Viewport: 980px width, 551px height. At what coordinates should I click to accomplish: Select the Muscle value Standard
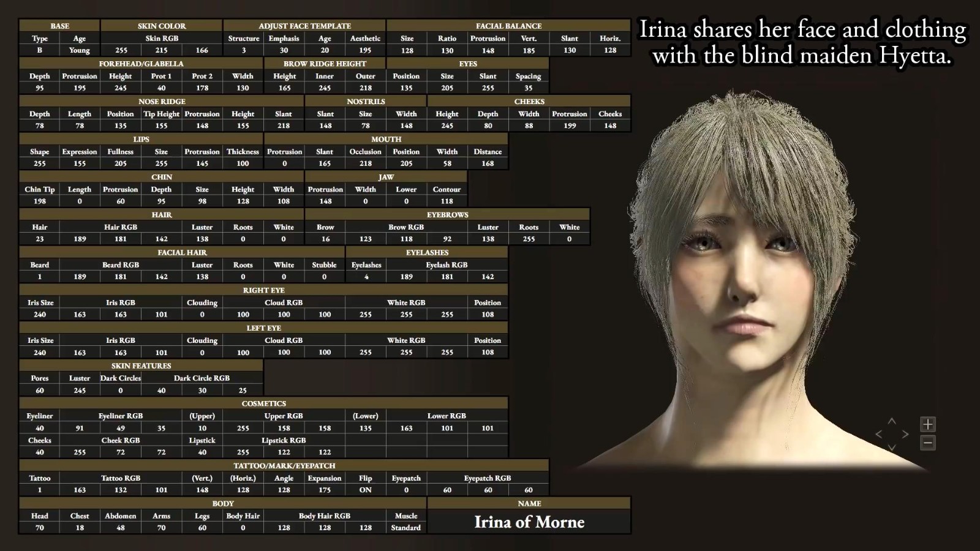pyautogui.click(x=405, y=528)
